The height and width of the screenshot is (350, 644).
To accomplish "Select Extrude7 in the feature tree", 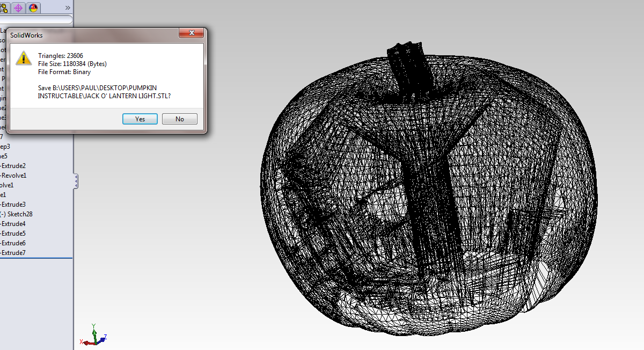I will [x=13, y=253].
